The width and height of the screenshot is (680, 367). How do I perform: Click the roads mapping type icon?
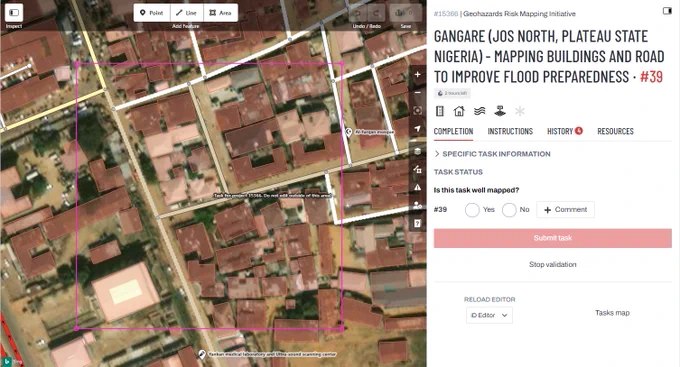click(x=440, y=111)
